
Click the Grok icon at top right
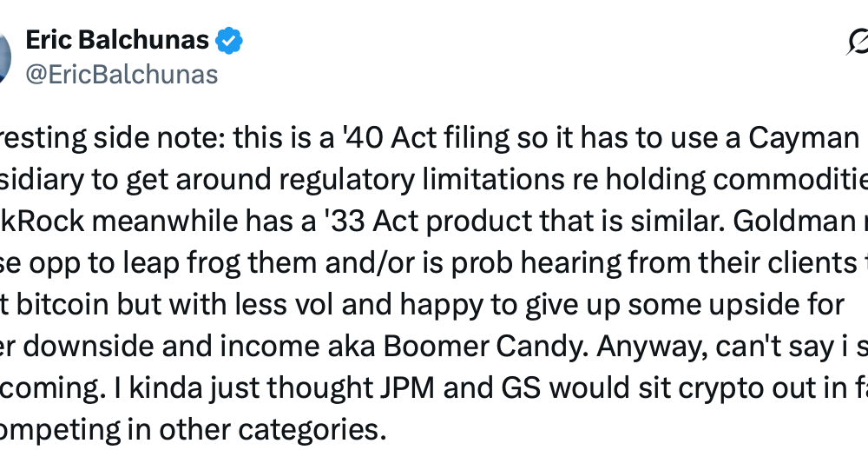pos(859,43)
